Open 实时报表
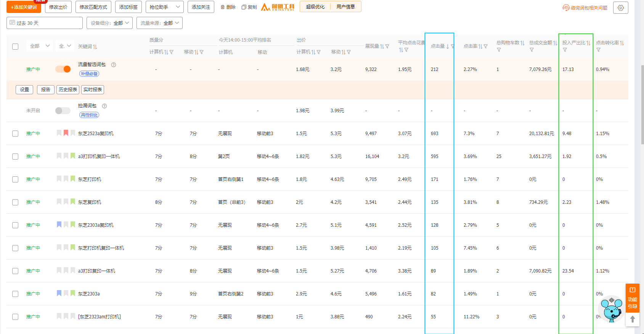This screenshot has height=334, width=644. click(x=93, y=90)
